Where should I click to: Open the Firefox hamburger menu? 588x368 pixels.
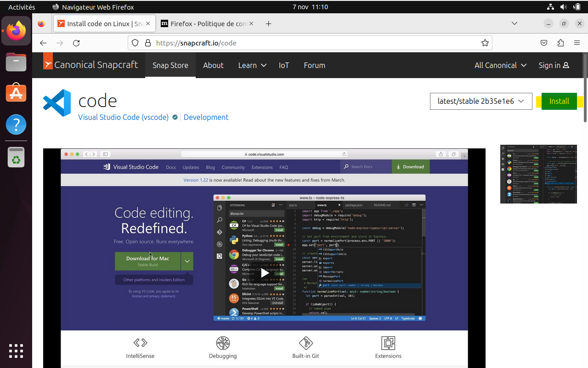(x=577, y=43)
